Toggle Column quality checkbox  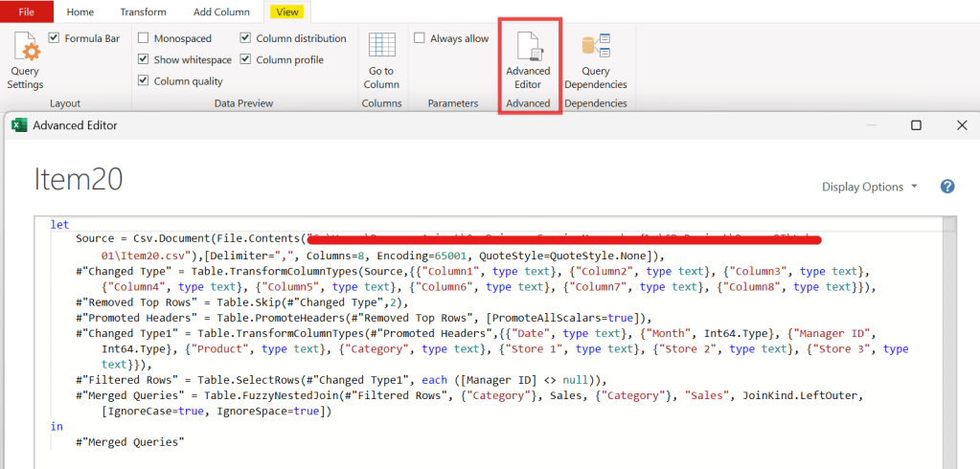tap(144, 81)
